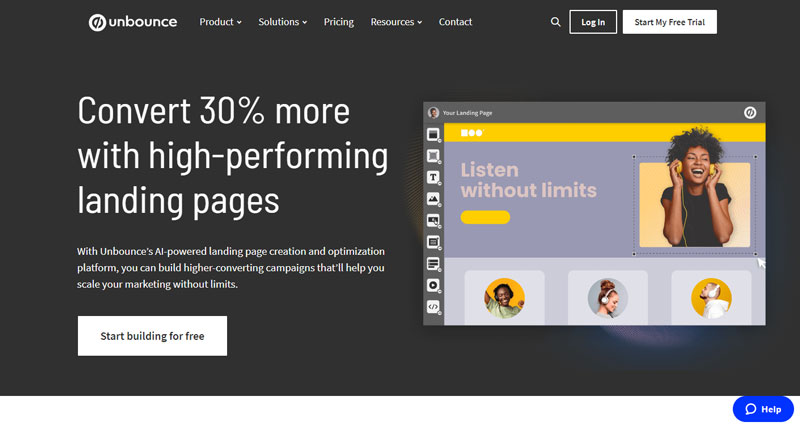Click Start My Free Trial button
Screen dimensions: 800x424
(x=669, y=22)
